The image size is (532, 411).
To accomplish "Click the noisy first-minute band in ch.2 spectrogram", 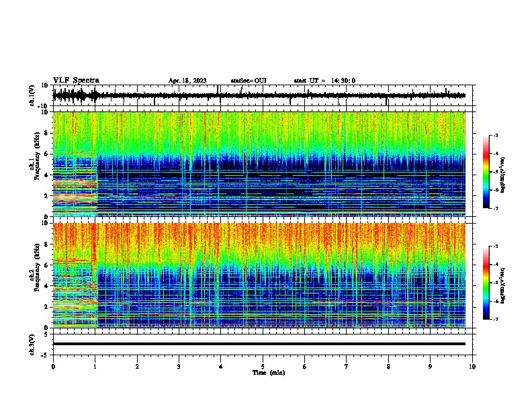I will pyautogui.click(x=75, y=293).
